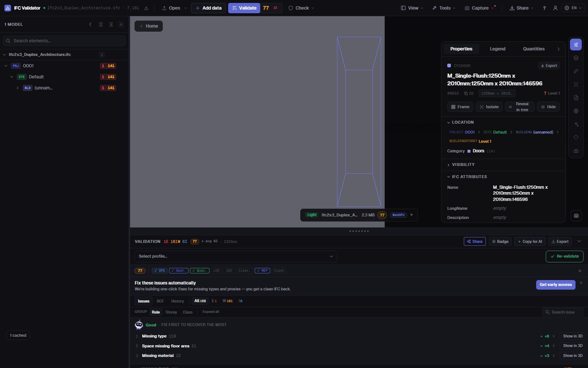Open the Tools dropdown menu

(x=444, y=8)
